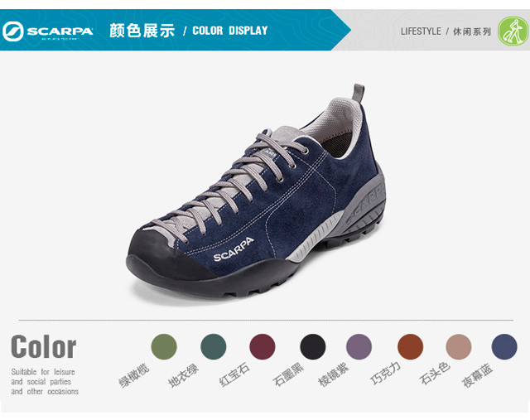Screen dimensions: 530x420
Task: Click the 夜幕蓝 color label
Action: click(x=477, y=375)
